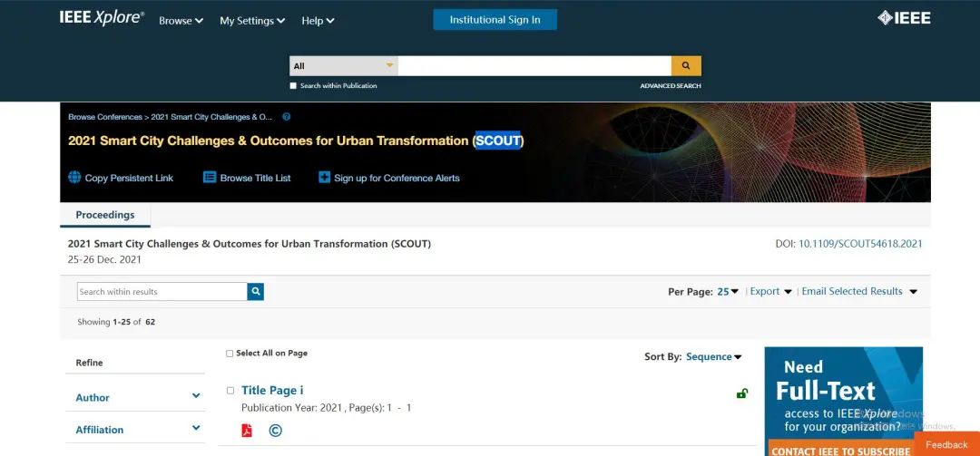Screen dimensions: 980x456
Task: Open the Help dropdown menu
Action: click(318, 21)
